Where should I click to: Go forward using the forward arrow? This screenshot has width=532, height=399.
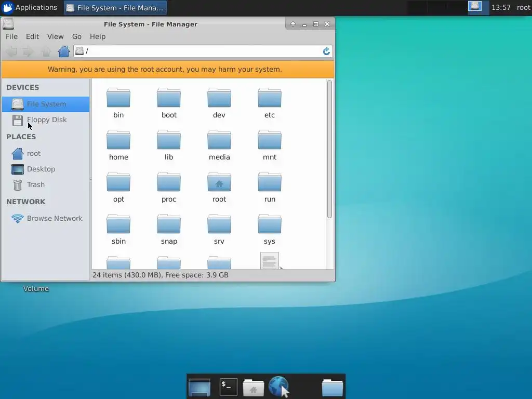pyautogui.click(x=28, y=51)
